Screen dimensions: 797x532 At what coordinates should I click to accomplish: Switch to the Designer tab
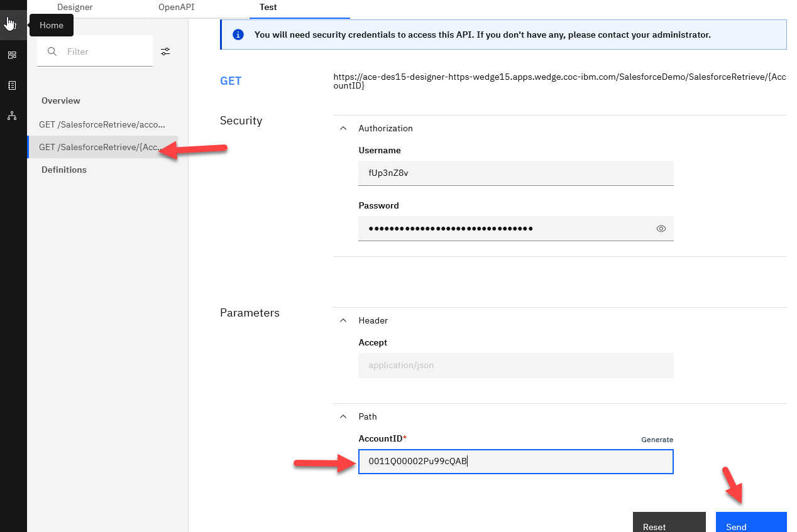click(x=75, y=8)
